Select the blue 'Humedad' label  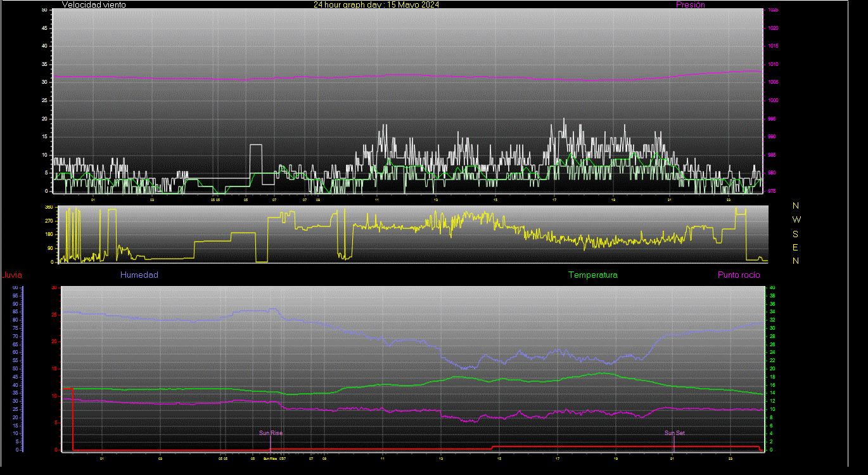tap(139, 275)
